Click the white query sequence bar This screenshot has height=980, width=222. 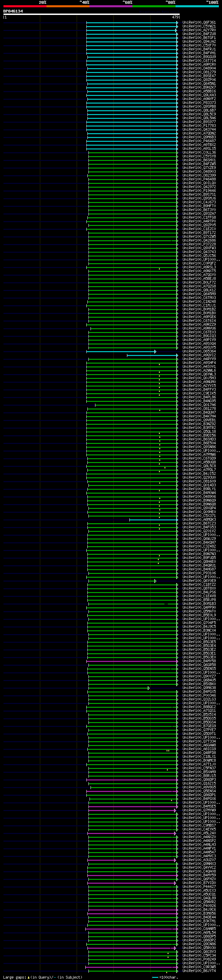(x=92, y=15)
